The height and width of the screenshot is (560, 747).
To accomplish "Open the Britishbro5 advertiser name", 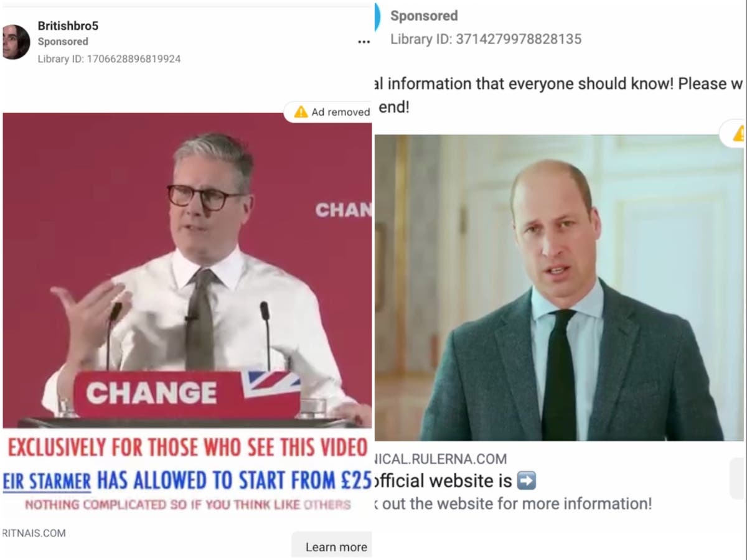I will click(68, 26).
